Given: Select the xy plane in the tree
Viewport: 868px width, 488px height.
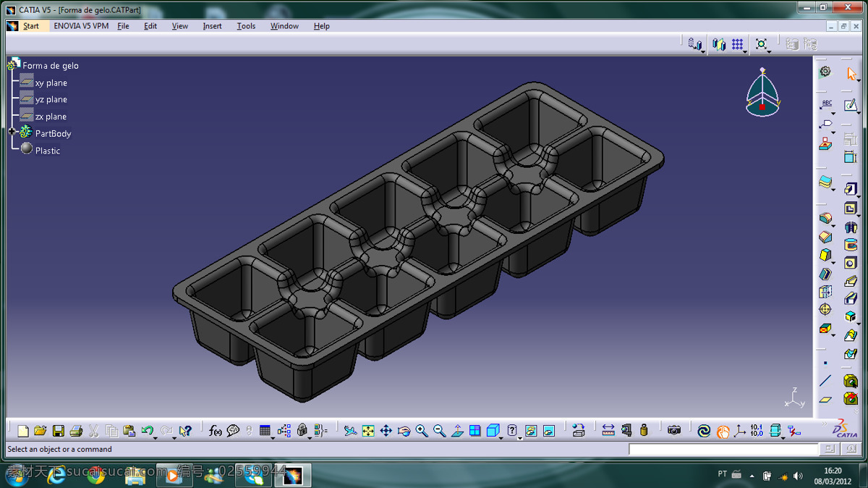Looking at the screenshot, I should click(x=43, y=83).
